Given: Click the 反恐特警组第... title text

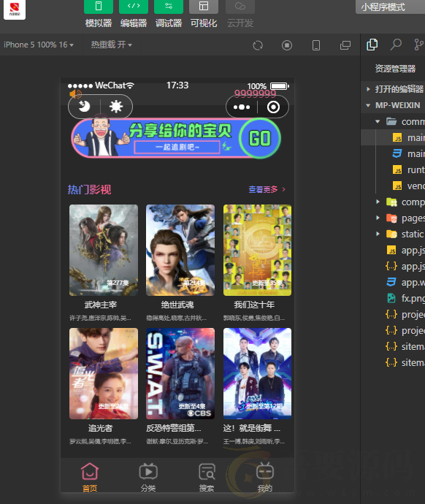Looking at the screenshot, I should pos(174,428).
